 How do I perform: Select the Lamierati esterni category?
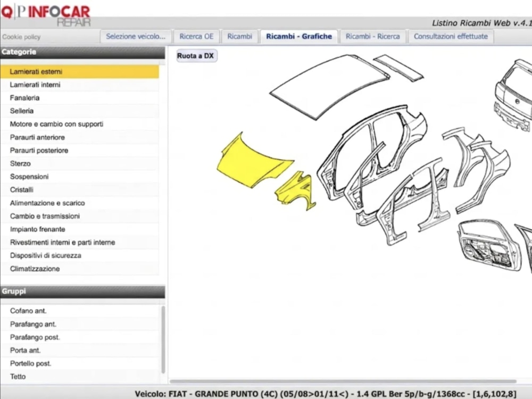[79, 72]
